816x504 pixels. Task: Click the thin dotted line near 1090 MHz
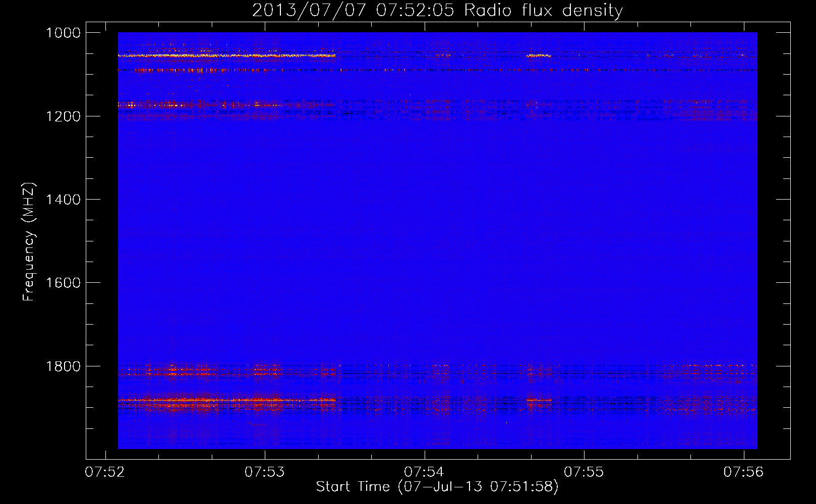click(x=437, y=70)
